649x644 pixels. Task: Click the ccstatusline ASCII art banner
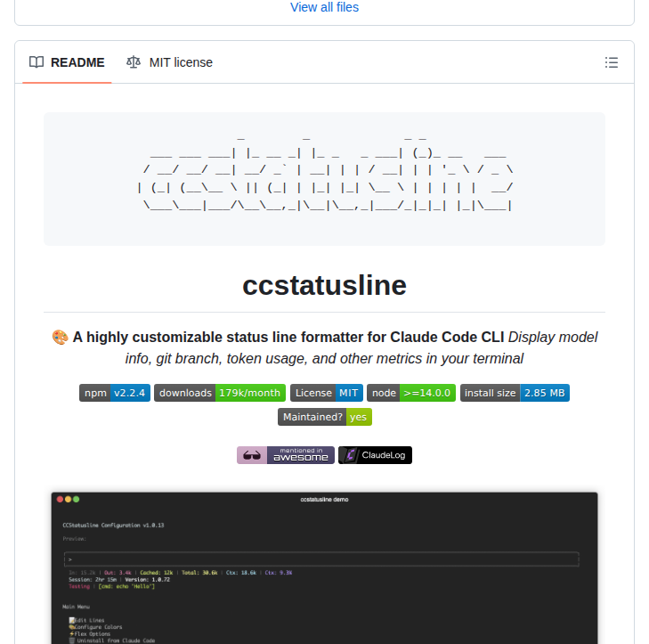(324, 179)
